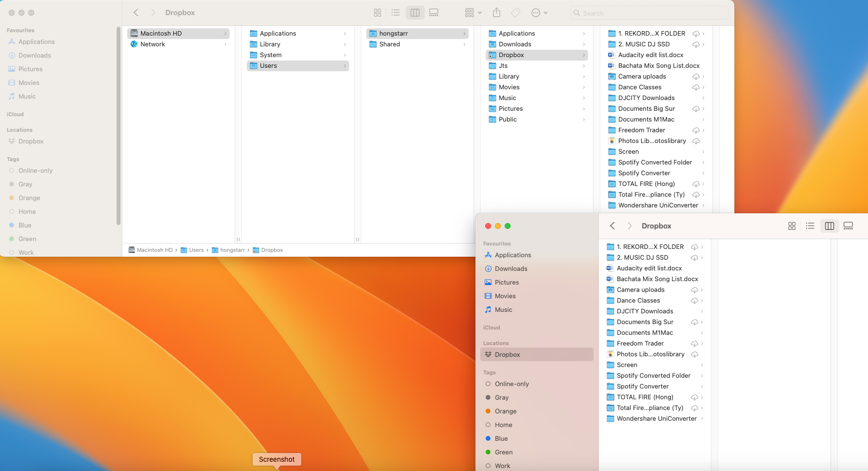Click cloud icon for TOTAL FIRE (Hong) in front window
This screenshot has width=868, height=471.
pos(694,397)
